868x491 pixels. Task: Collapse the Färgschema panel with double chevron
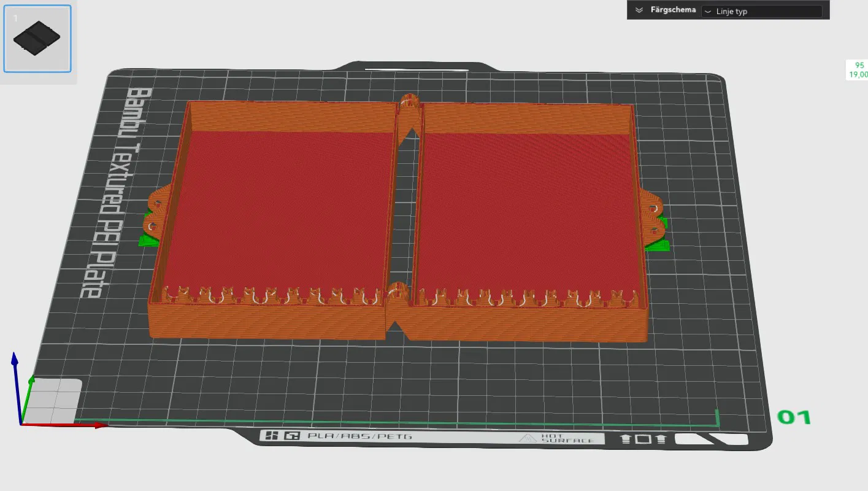[639, 10]
